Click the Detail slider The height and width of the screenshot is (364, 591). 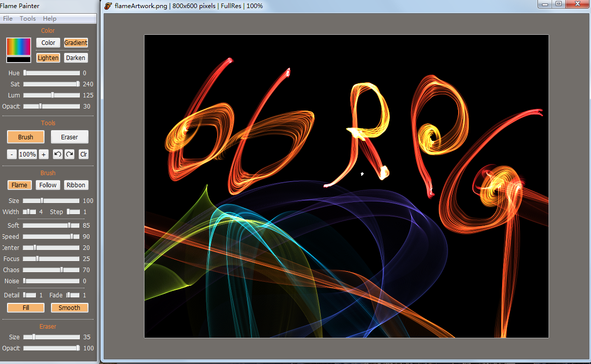click(29, 295)
